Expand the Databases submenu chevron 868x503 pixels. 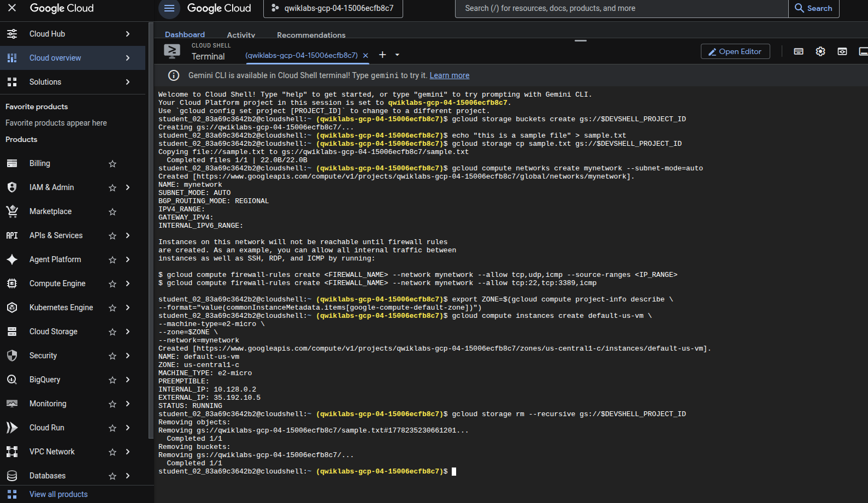tap(128, 476)
